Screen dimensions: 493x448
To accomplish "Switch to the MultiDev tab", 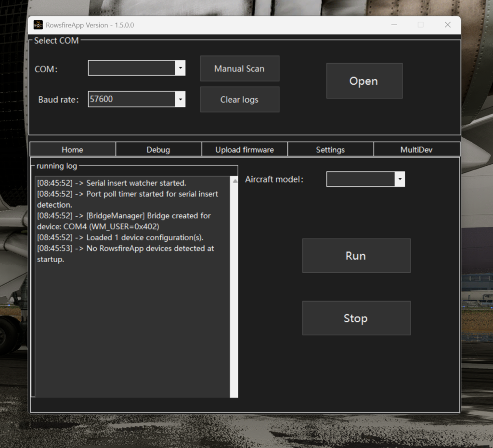I will point(416,149).
